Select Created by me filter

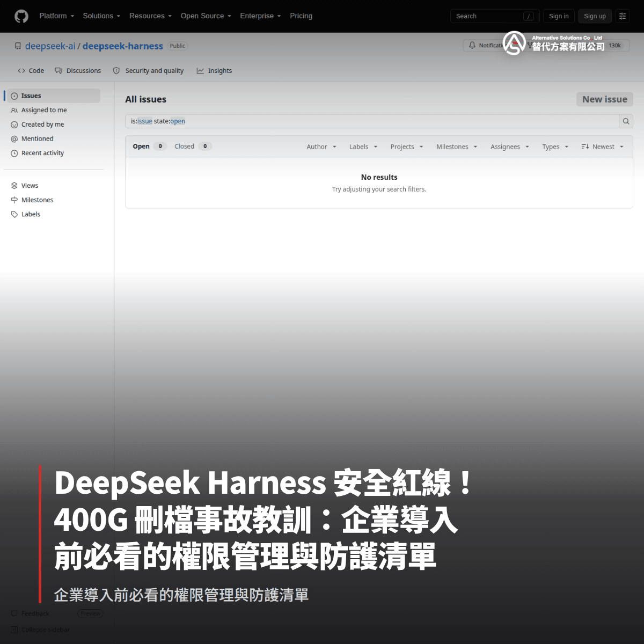53,125
